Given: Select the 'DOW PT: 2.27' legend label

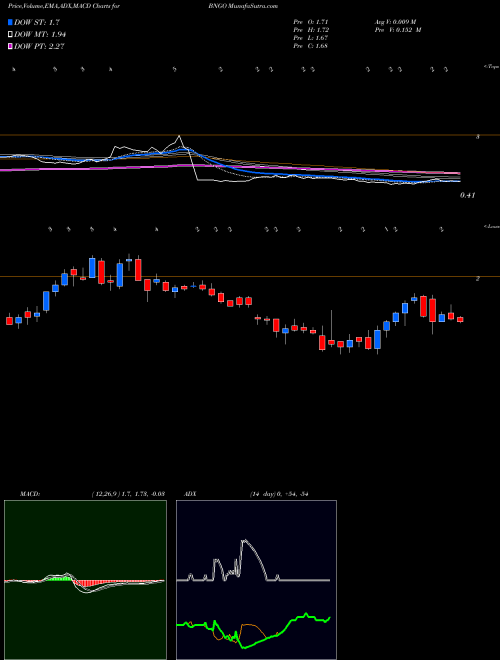Looking at the screenshot, I should tap(39, 46).
